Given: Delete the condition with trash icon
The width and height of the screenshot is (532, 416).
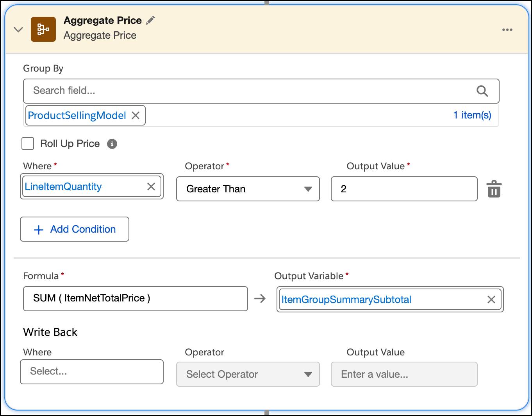Looking at the screenshot, I should [494, 189].
